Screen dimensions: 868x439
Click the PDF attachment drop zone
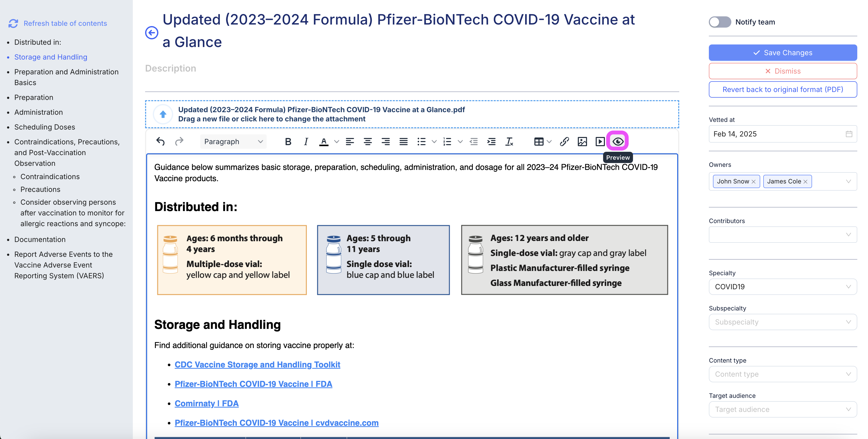tap(412, 114)
